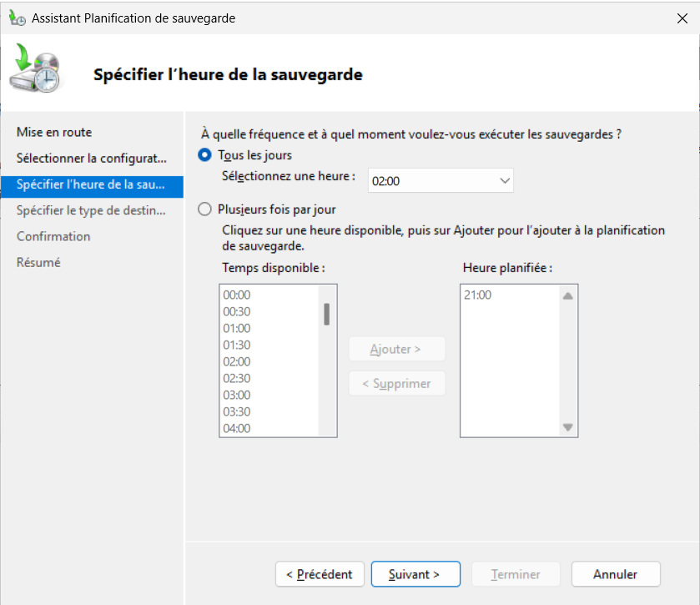Click the '< Précédent' button
This screenshot has height=605, width=700.
click(320, 574)
